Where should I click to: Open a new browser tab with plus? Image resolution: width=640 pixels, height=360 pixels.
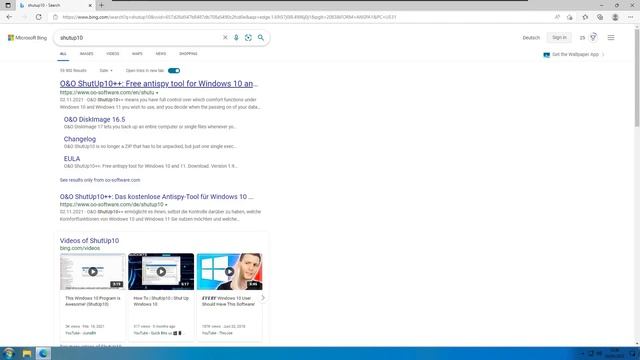click(x=101, y=5)
